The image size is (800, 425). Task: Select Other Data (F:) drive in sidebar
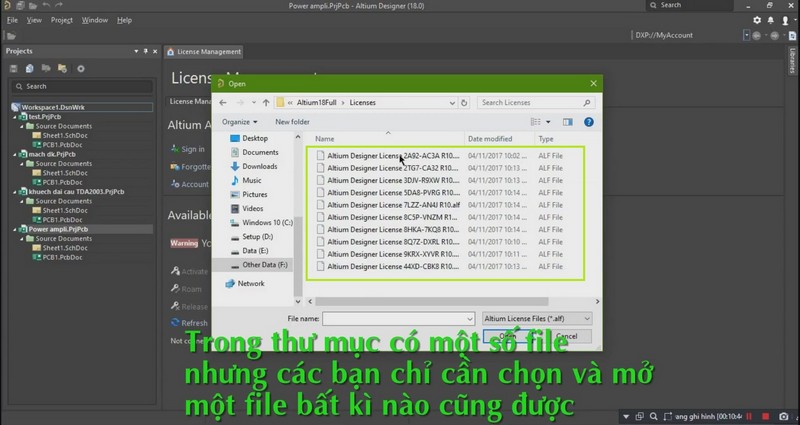pyautogui.click(x=264, y=265)
